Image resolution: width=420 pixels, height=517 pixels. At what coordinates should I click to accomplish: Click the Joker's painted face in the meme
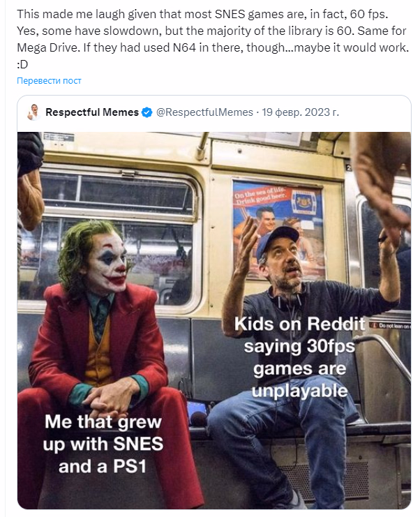tap(109, 262)
